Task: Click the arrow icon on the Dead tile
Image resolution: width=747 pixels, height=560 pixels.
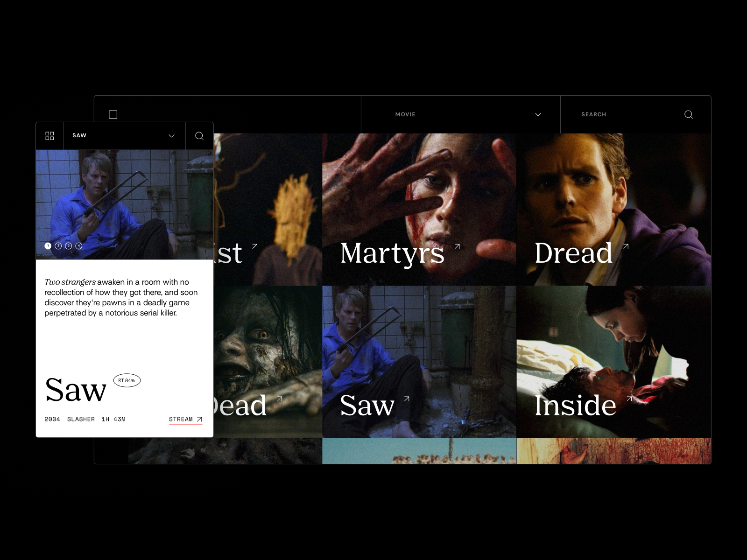Action: click(x=281, y=398)
